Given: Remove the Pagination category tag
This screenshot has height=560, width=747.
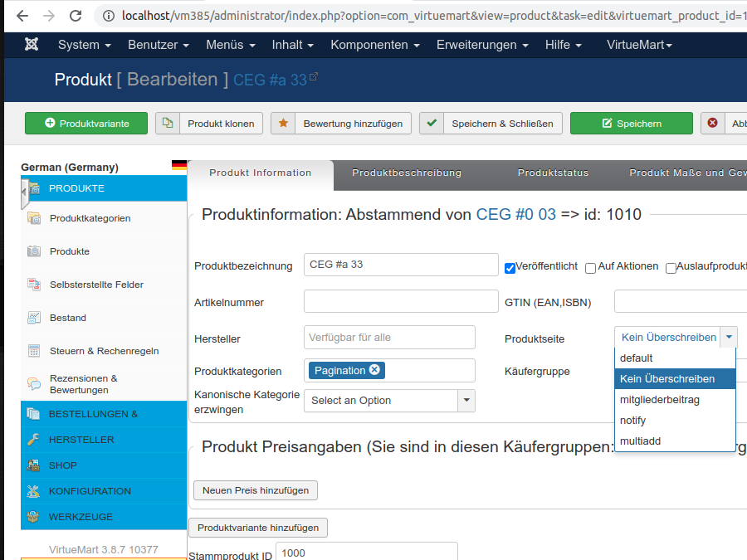Looking at the screenshot, I should point(374,370).
